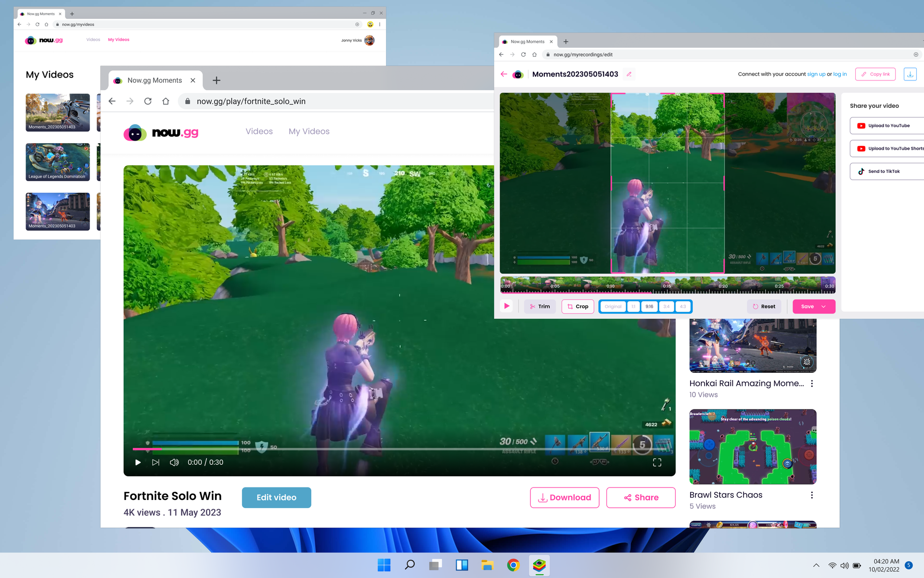924x578 pixels.
Task: Go back in the fortnite_solo_win browser window
Action: click(112, 101)
